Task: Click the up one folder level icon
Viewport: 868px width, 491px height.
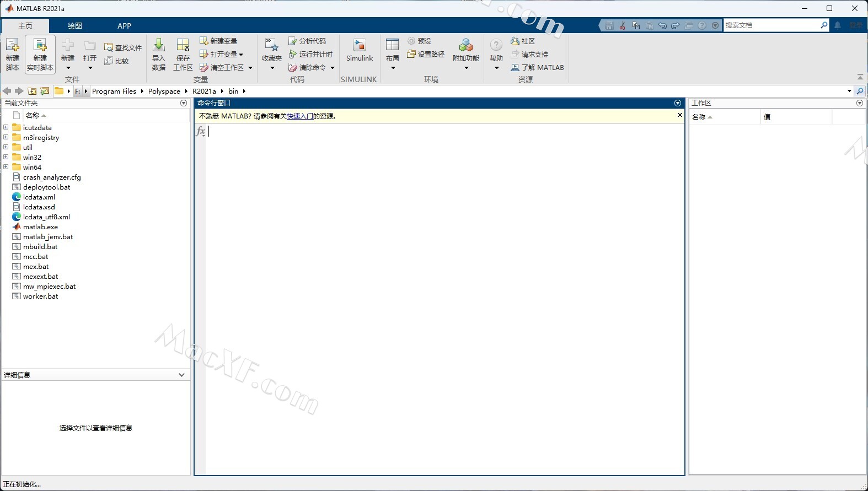Action: [32, 91]
